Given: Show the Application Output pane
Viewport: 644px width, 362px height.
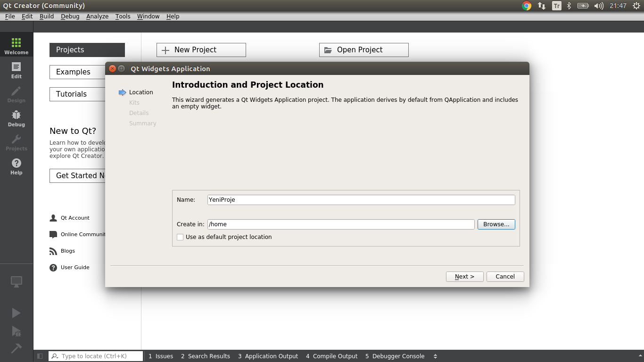Looking at the screenshot, I should pyautogui.click(x=268, y=356).
